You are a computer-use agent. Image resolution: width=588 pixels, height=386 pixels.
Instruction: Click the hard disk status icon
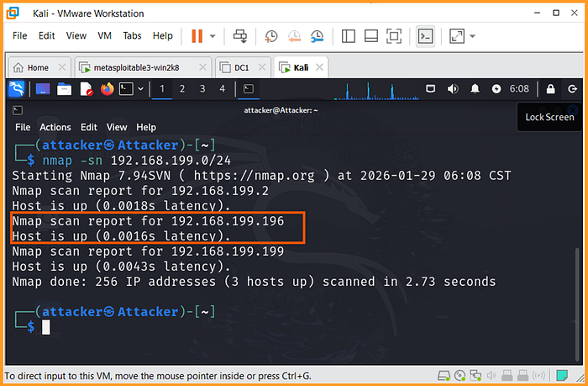tap(444, 375)
